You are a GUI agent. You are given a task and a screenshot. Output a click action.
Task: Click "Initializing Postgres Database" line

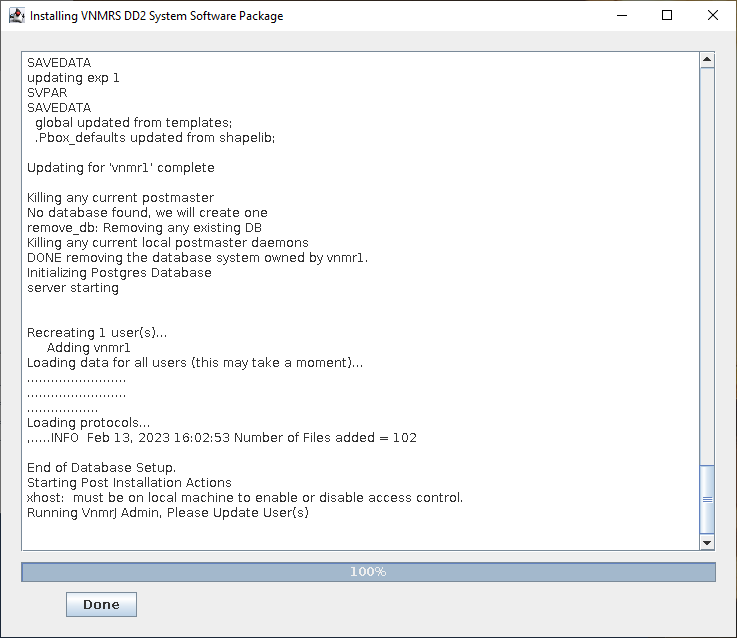tap(119, 273)
